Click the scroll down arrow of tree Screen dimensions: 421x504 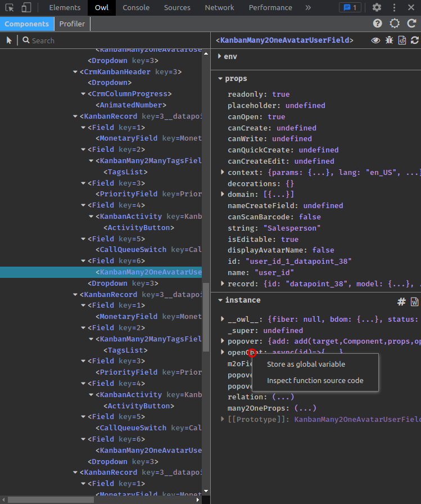(206, 491)
